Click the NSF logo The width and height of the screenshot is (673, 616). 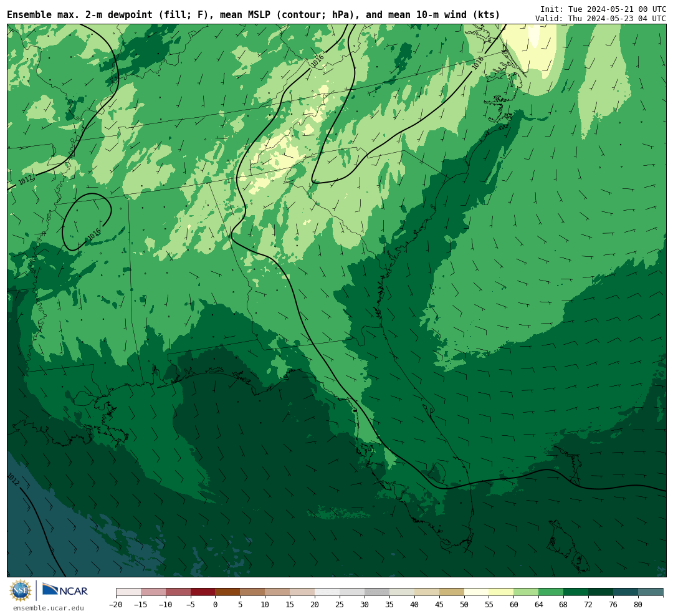[20, 590]
